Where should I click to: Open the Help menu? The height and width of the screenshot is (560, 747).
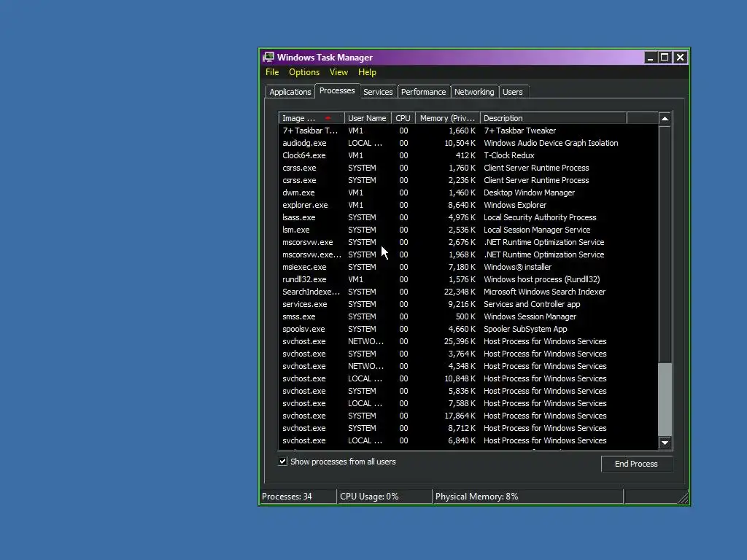click(x=367, y=72)
